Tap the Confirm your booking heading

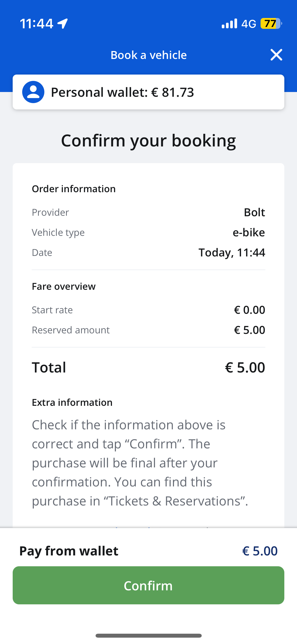pos(148,141)
